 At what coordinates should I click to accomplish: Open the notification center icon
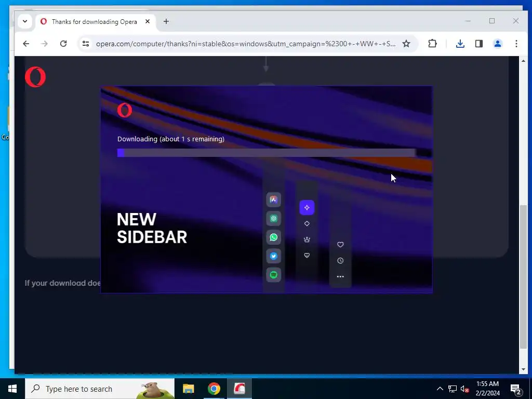(516, 389)
